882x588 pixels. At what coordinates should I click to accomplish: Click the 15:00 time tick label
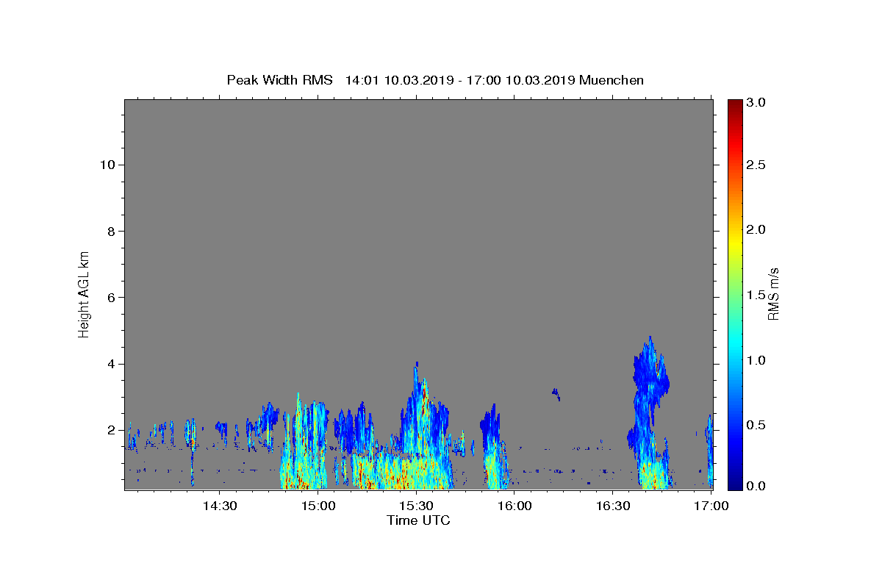click(x=318, y=506)
